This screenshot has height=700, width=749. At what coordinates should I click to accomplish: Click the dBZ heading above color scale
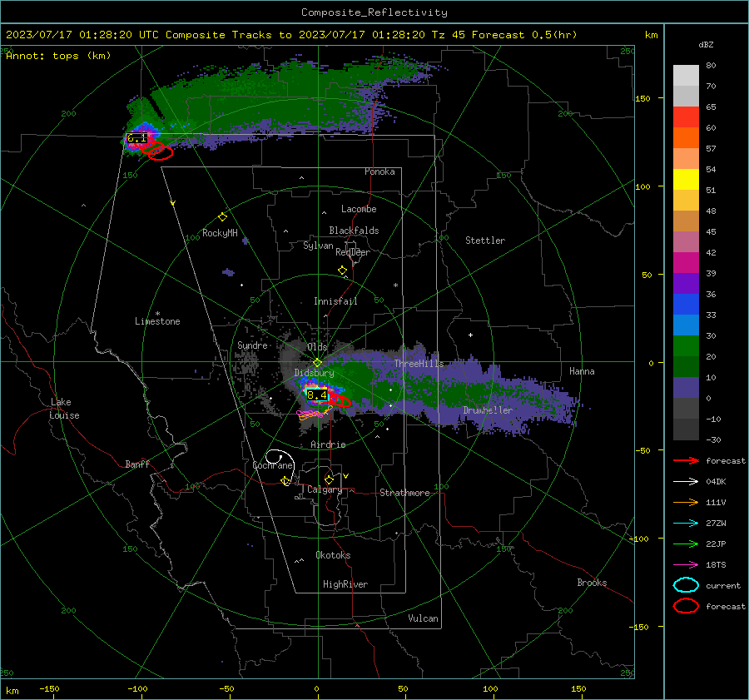(706, 44)
